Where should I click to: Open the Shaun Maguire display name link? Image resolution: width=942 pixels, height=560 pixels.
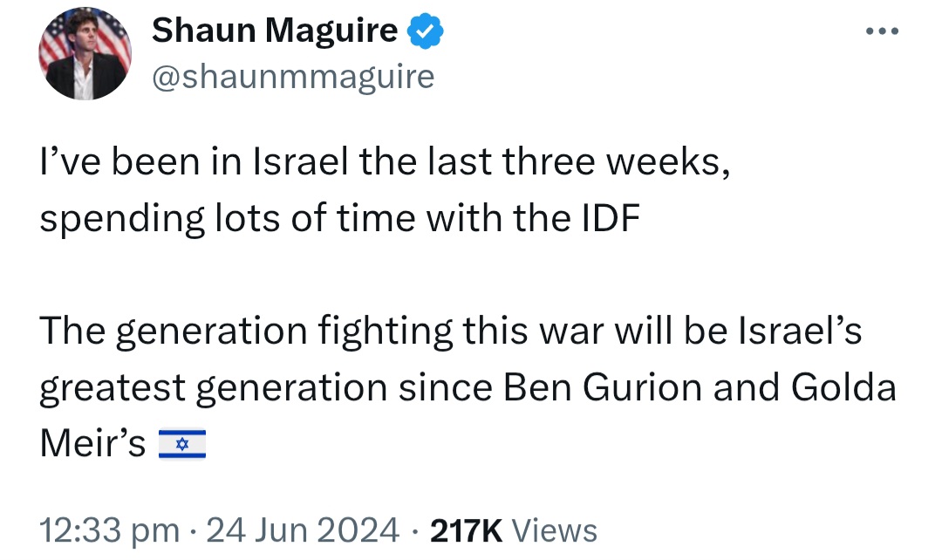275,30
